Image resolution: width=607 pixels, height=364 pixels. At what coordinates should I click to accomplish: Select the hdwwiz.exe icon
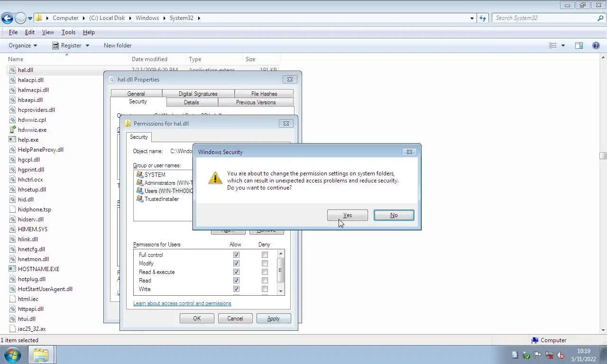(13, 130)
